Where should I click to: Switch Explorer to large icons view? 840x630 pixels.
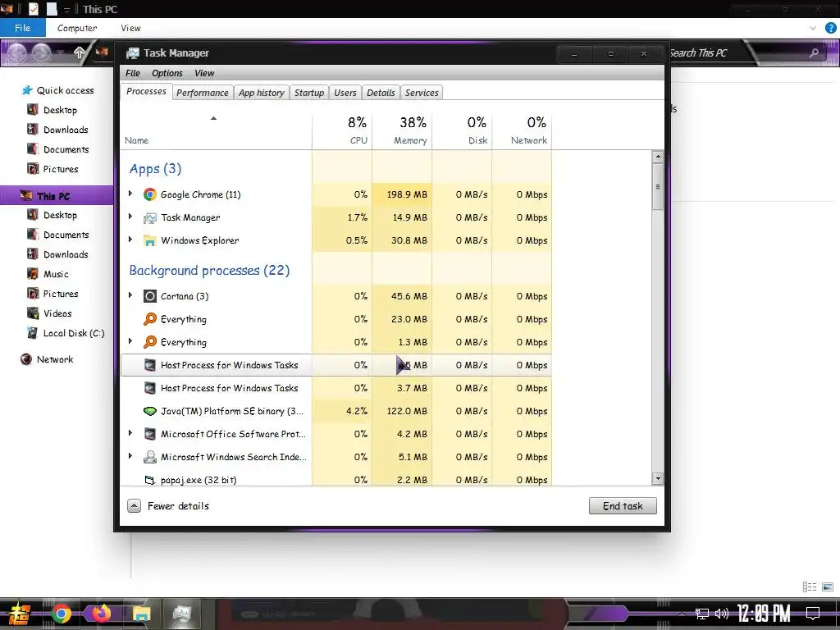[x=828, y=587]
